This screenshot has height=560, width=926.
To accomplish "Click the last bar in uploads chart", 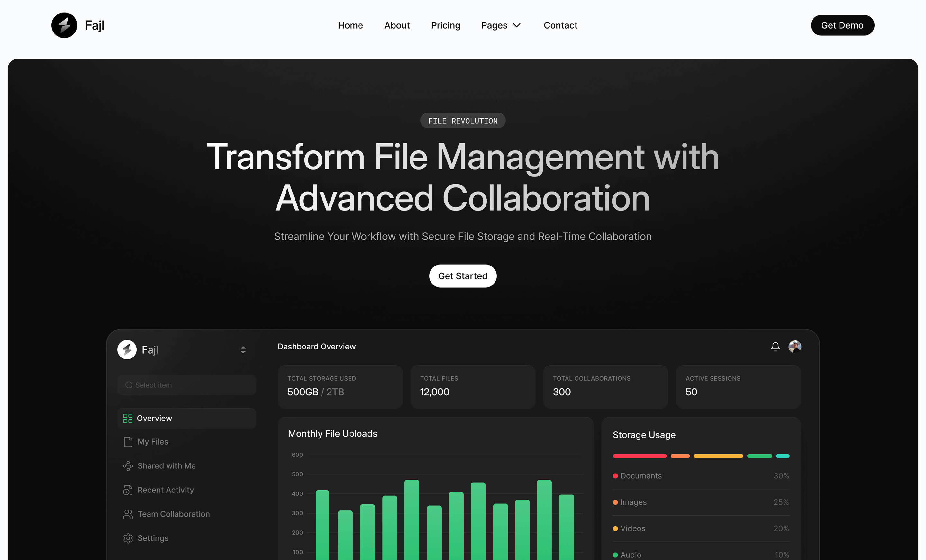I will point(566,527).
